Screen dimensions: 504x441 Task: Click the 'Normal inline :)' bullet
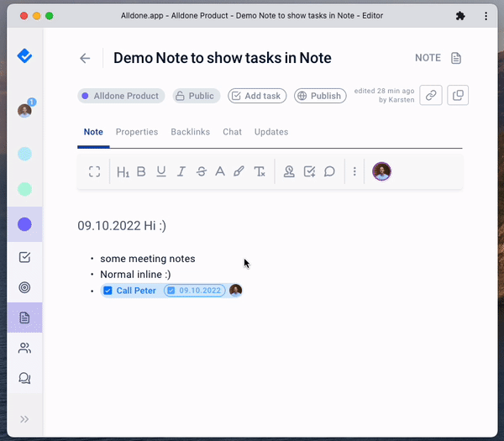pyautogui.click(x=135, y=275)
